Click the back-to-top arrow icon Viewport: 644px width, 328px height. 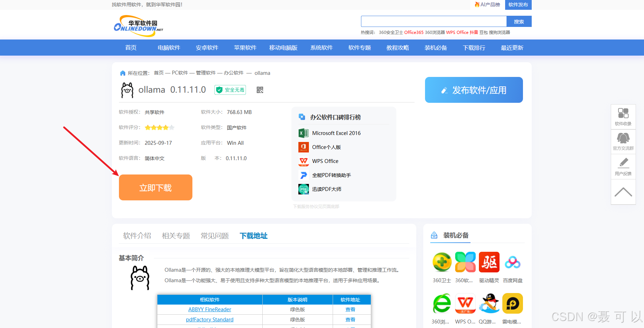pos(623,192)
